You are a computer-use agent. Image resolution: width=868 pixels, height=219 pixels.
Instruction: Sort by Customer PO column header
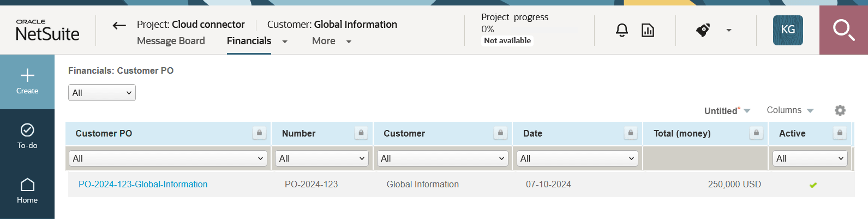[104, 133]
